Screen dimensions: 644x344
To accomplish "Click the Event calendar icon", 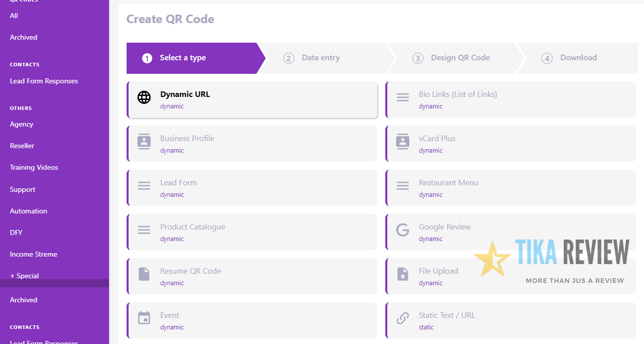I will click(x=144, y=318).
